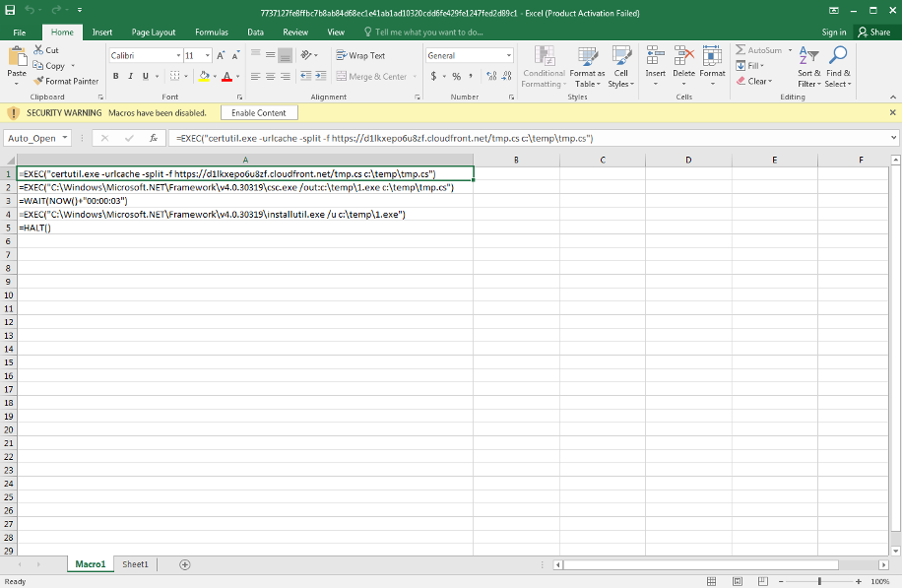The height and width of the screenshot is (588, 902).
Task: Decrease font size with the smaller A icon
Action: point(235,56)
